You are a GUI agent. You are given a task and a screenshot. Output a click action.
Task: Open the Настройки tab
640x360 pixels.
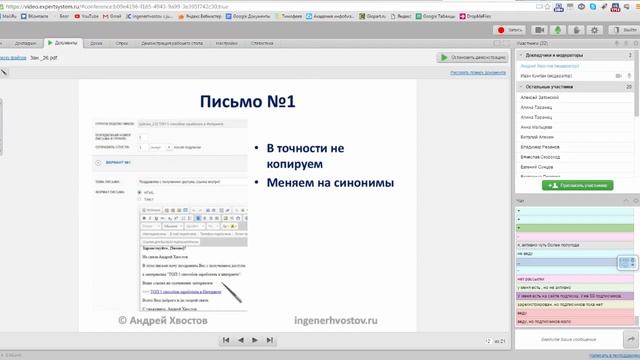click(x=227, y=43)
